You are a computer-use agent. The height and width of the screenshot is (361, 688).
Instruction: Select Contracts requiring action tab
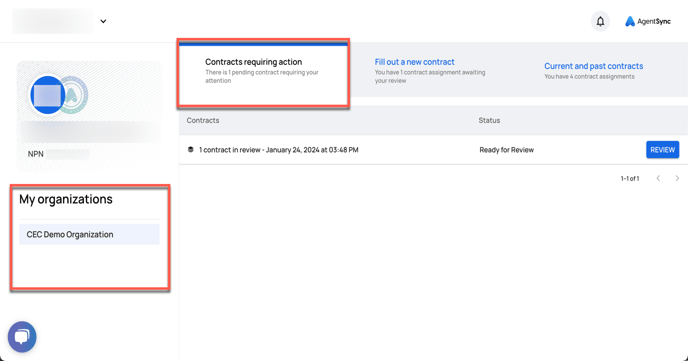click(263, 72)
